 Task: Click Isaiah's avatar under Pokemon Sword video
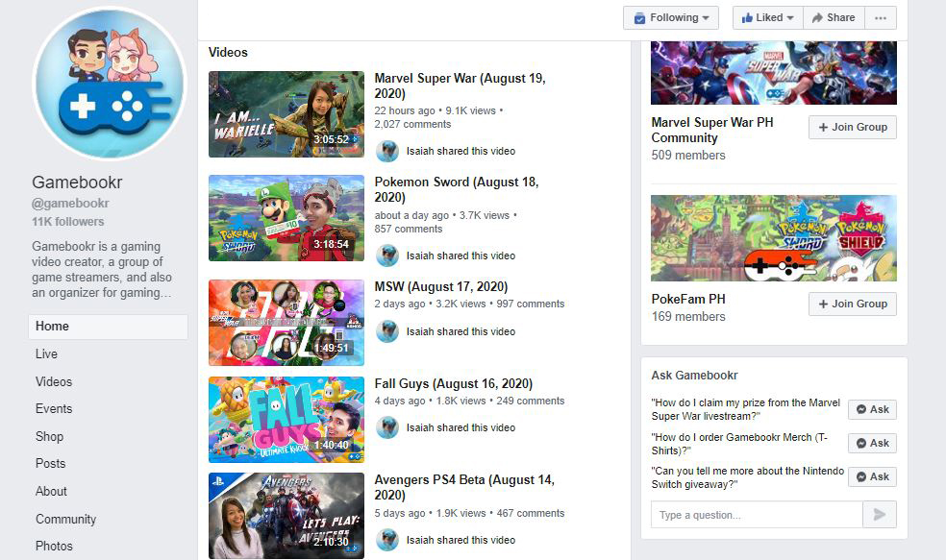(x=387, y=256)
